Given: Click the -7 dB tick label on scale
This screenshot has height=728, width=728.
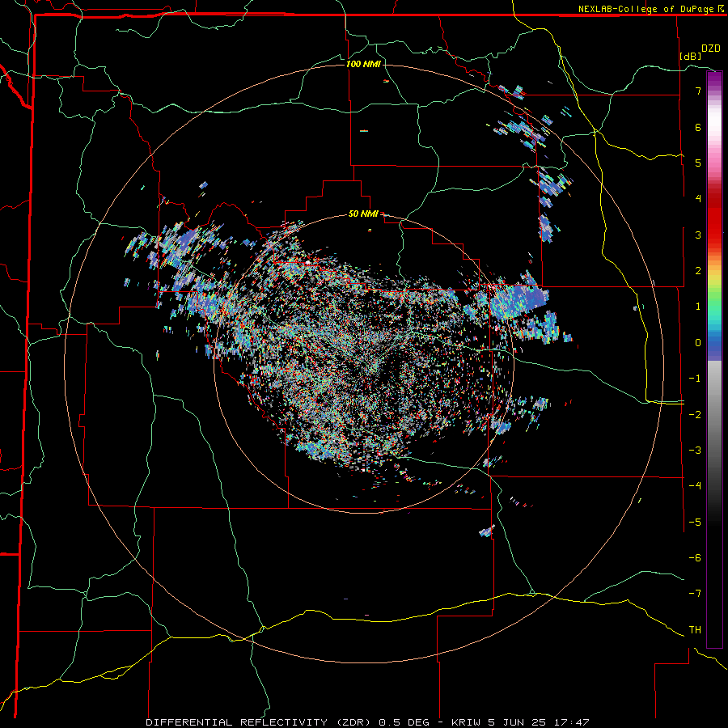Looking at the screenshot, I should click(x=695, y=594).
